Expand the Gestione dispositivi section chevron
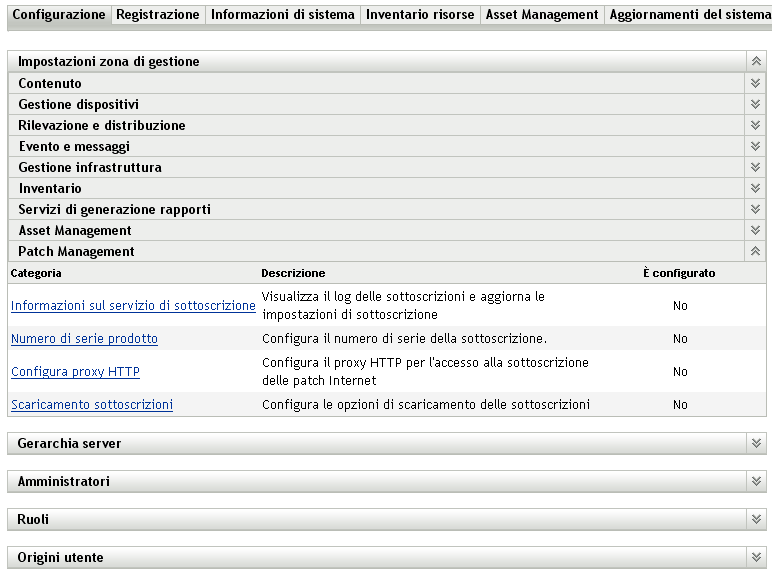Screen dimensions: 772x573 [756, 105]
